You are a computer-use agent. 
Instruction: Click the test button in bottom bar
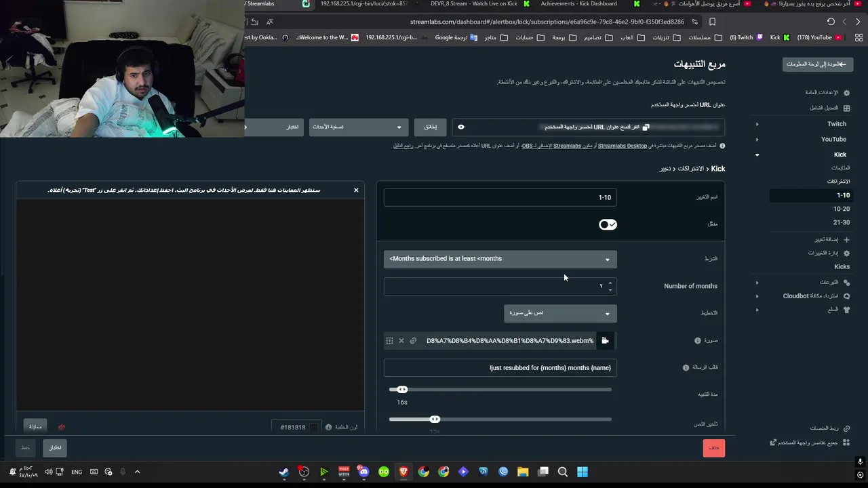coord(55,447)
